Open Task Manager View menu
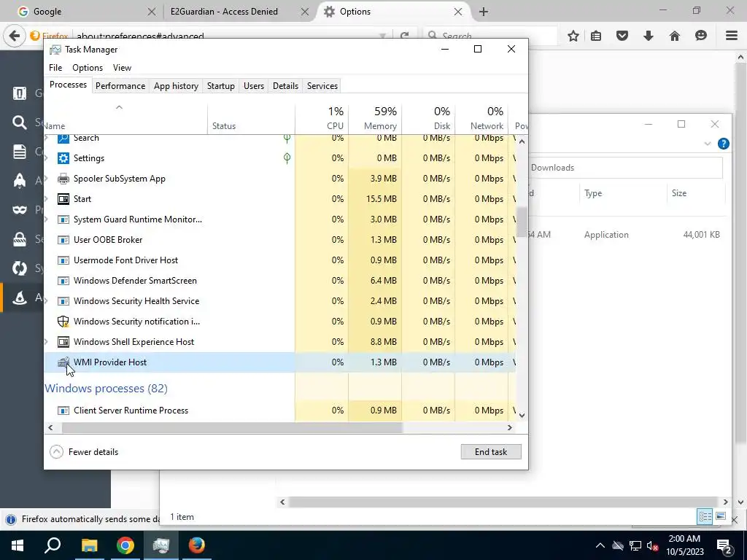The height and width of the screenshot is (560, 747). (122, 68)
